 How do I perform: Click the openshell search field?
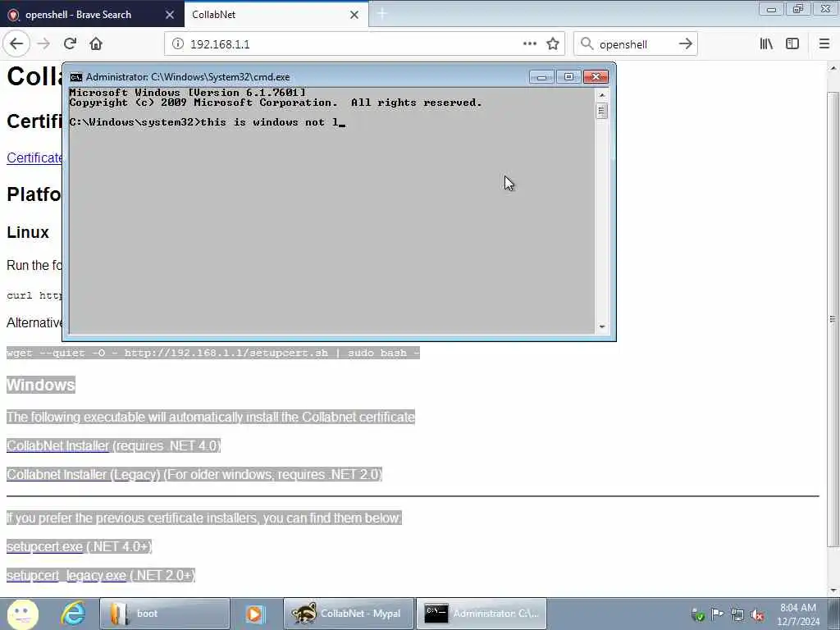pyautogui.click(x=636, y=44)
